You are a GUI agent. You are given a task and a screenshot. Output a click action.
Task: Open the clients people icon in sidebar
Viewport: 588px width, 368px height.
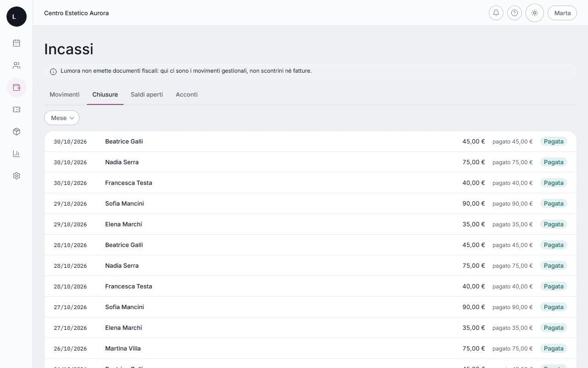pos(17,65)
